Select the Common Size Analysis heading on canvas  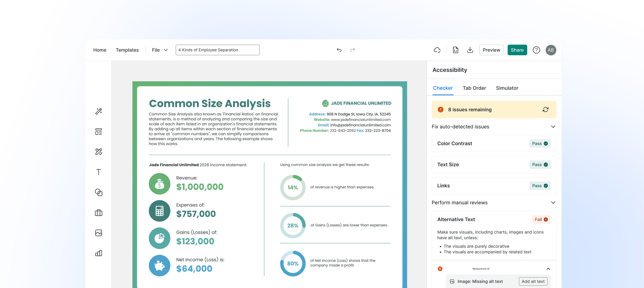pyautogui.click(x=210, y=103)
